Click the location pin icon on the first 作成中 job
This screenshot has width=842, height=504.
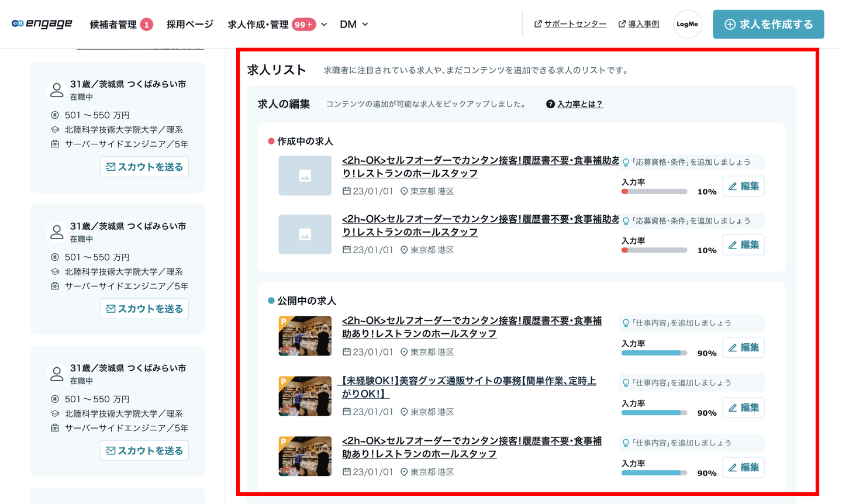404,191
